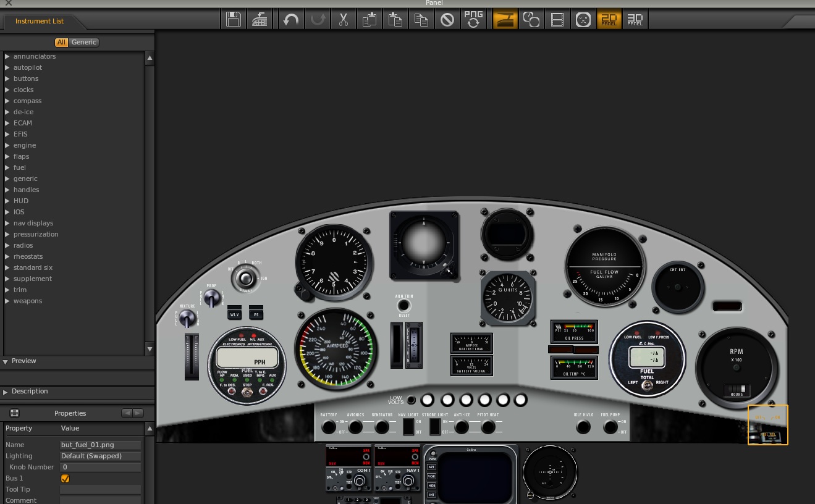Select the flaps tree row
Screen dimensions: 815x504
(x=73, y=156)
